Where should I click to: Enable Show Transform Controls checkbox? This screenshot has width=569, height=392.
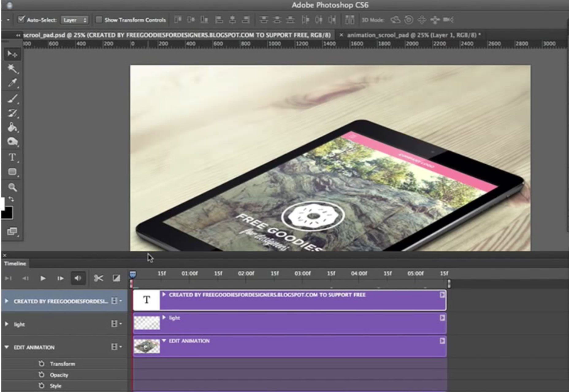[x=99, y=20]
